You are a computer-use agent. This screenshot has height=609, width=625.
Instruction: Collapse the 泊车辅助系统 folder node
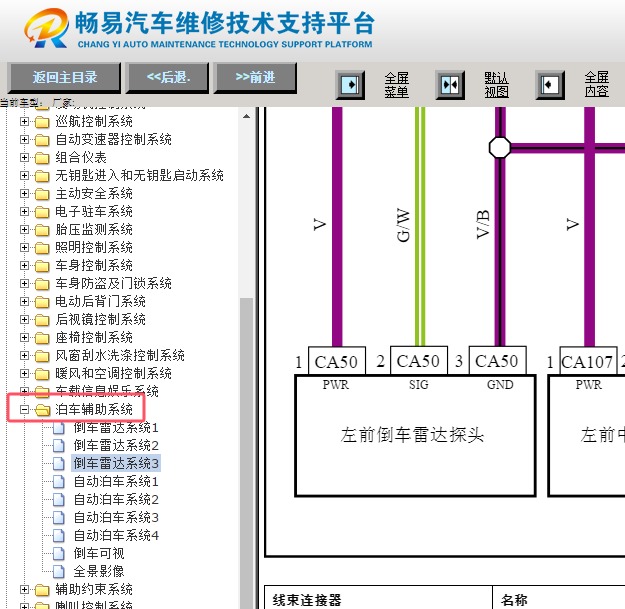(24, 409)
